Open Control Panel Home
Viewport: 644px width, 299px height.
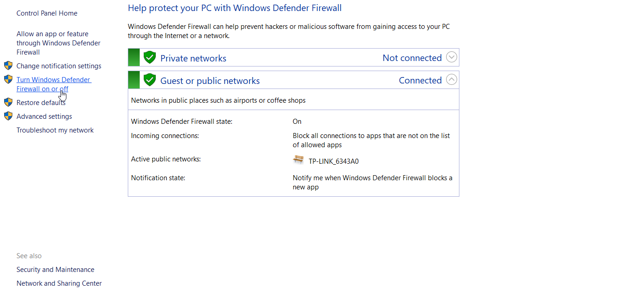pos(47,13)
